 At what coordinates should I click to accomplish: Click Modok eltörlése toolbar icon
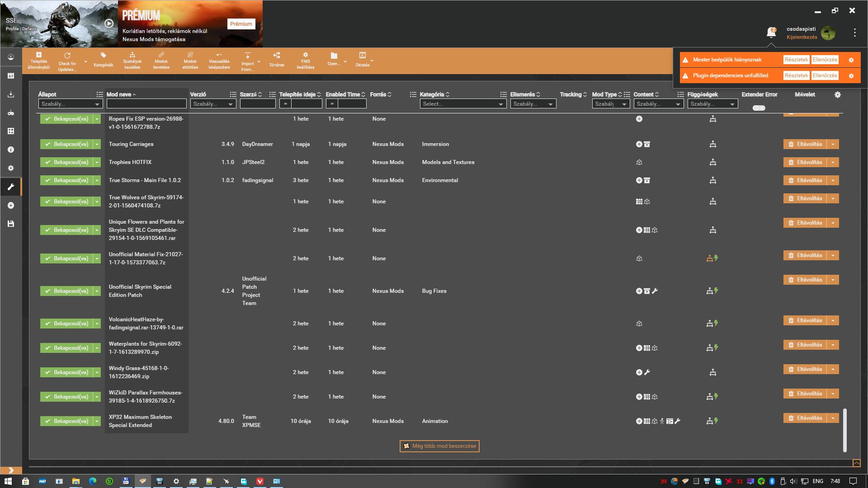click(x=190, y=61)
